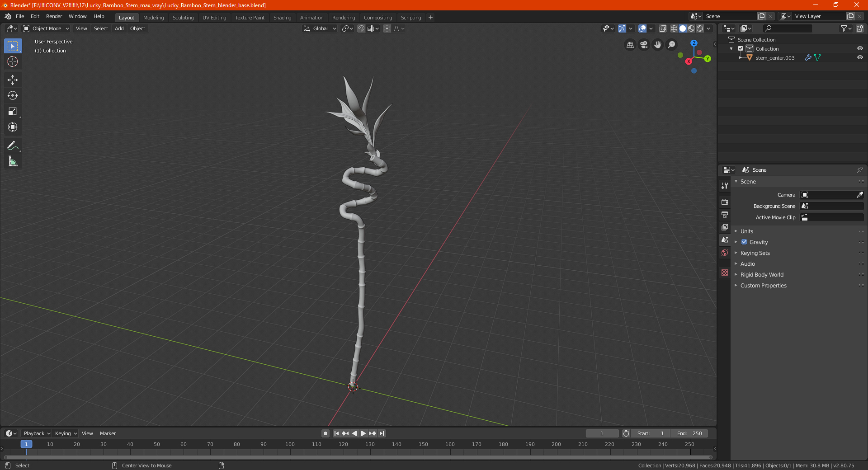868x470 pixels.
Task: Open Texture properties checker tab
Action: pyautogui.click(x=725, y=273)
